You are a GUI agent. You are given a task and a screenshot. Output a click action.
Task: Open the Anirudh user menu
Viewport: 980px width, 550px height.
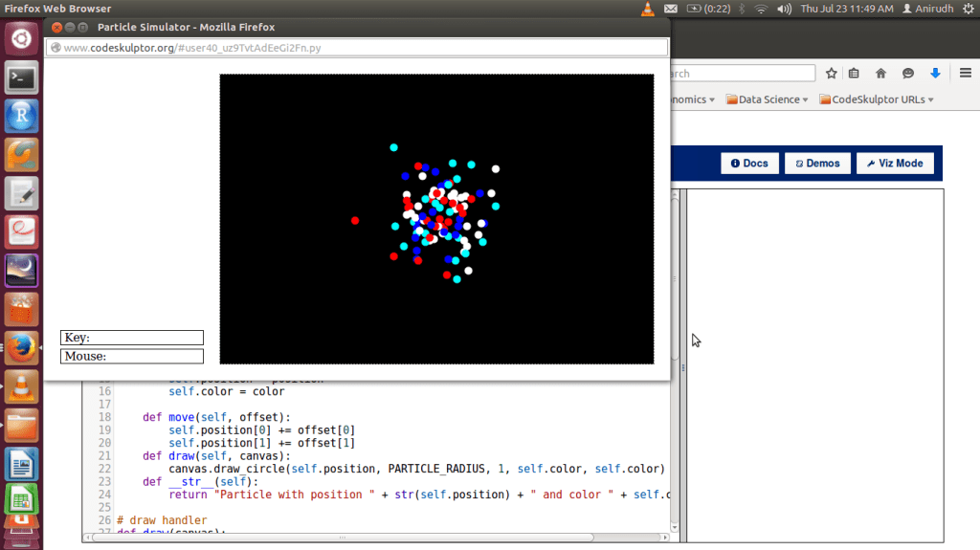[x=928, y=9]
